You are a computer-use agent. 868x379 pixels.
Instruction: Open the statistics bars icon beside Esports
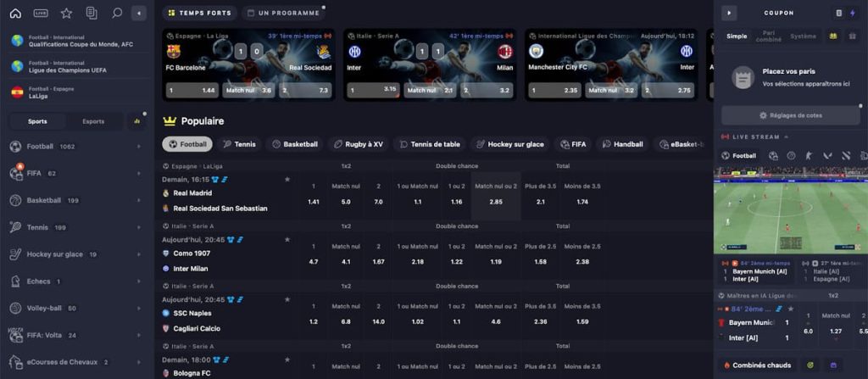tap(136, 121)
